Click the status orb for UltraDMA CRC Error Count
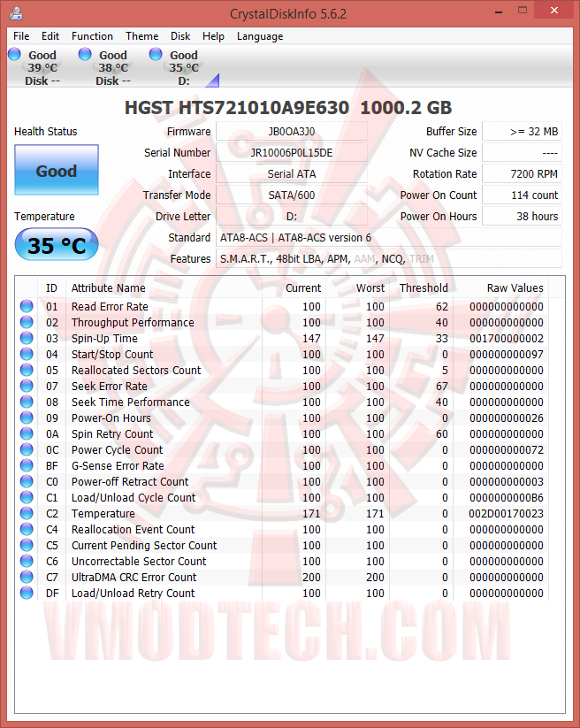 27,577
